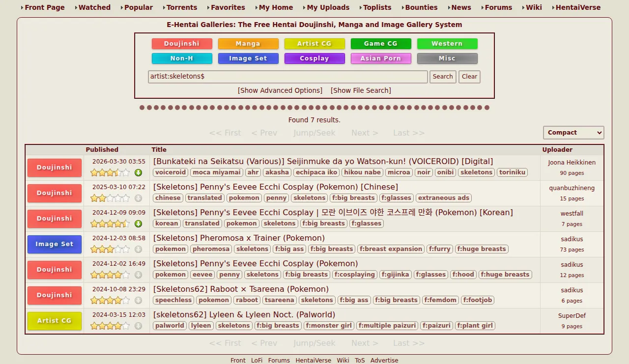This screenshot has width=629, height=364.
Task: Open My Uploads from the top menu
Action: (328, 7)
